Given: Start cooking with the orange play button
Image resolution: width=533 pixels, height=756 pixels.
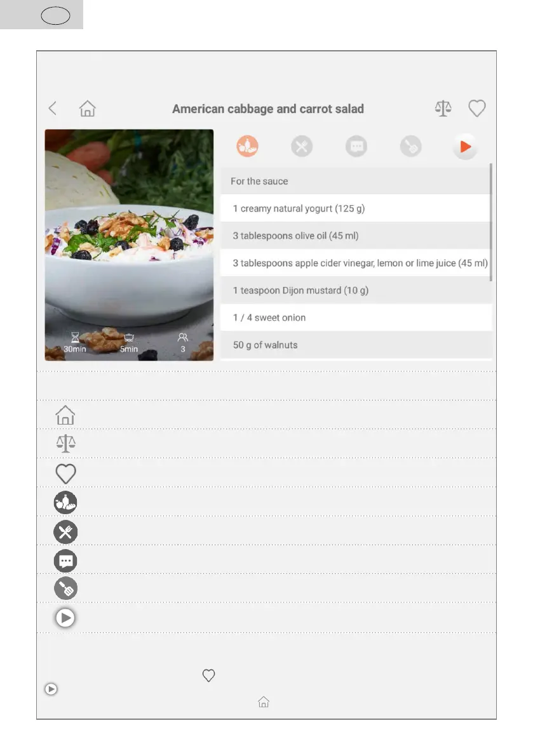Looking at the screenshot, I should click(x=465, y=147).
